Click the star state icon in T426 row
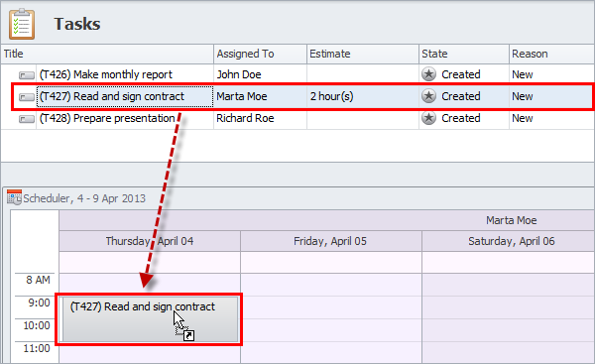Screen dimensions: 595x364 click(x=428, y=74)
